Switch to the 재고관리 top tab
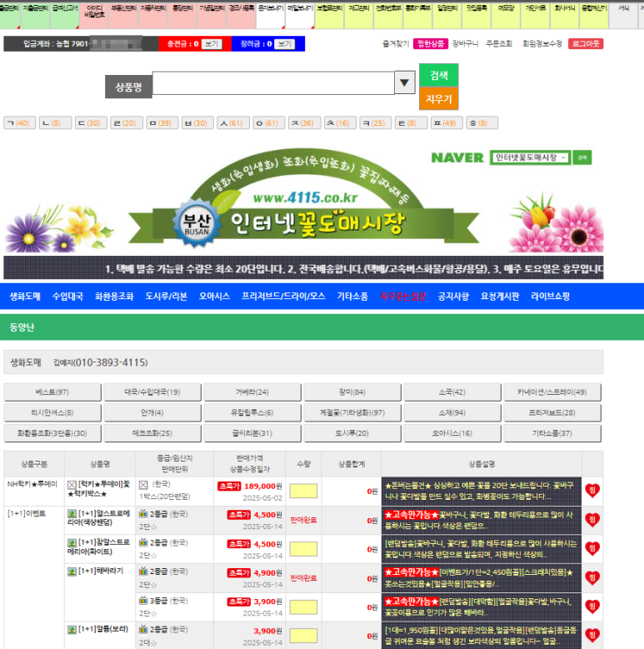The height and width of the screenshot is (649, 644). [x=359, y=16]
